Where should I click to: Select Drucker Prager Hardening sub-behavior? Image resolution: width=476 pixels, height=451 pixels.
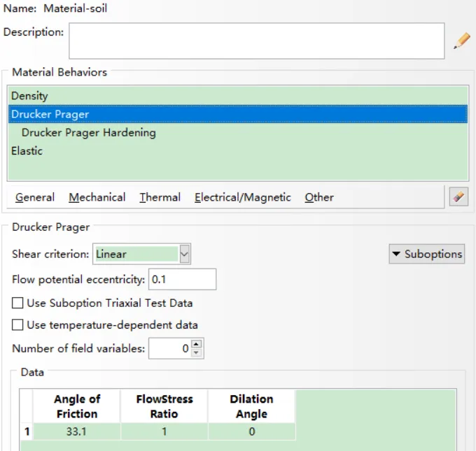[x=238, y=133]
